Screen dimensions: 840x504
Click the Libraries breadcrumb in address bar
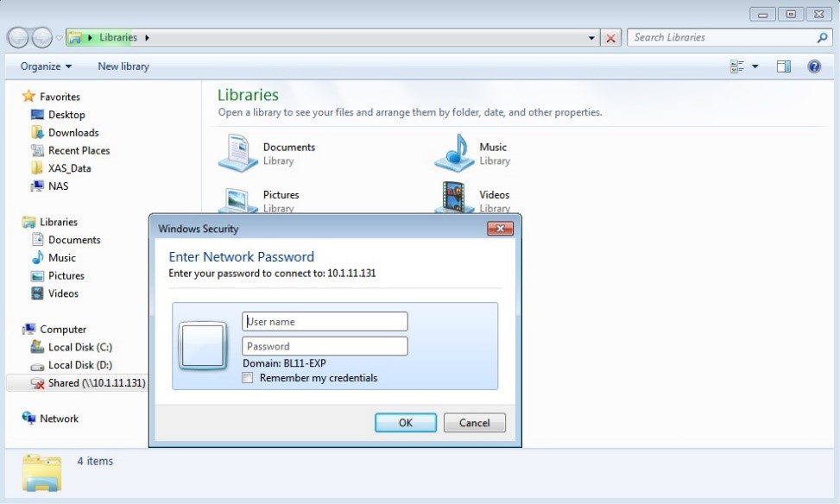[x=118, y=37]
